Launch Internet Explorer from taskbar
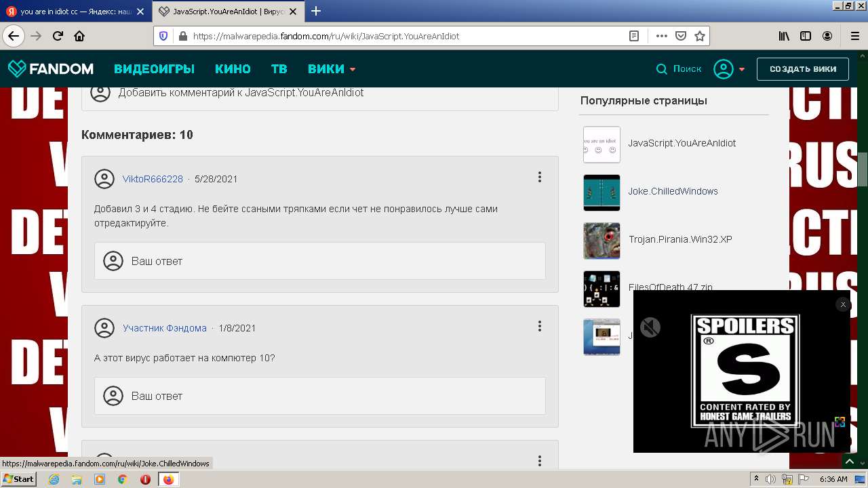Image resolution: width=868 pixels, height=488 pixels. point(54,479)
